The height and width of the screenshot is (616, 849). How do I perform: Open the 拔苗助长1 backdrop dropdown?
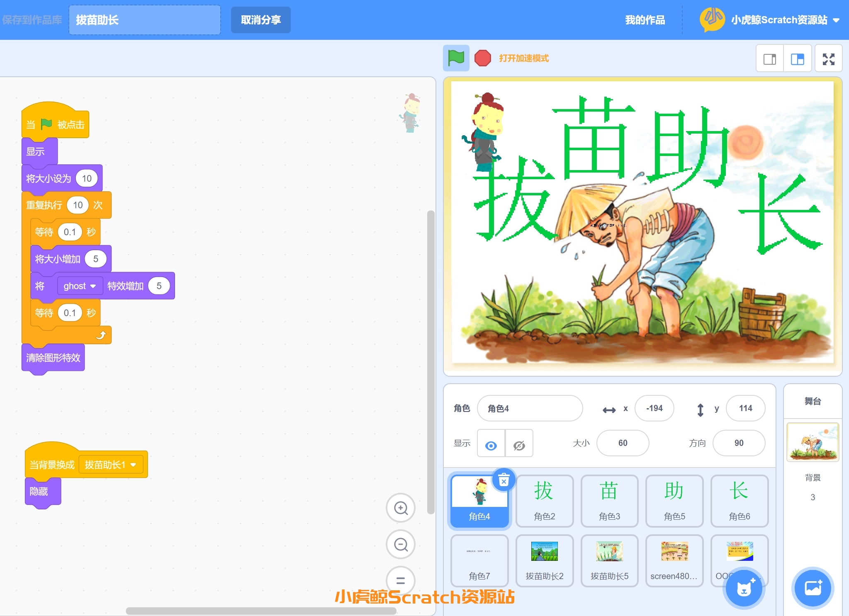coord(110,465)
